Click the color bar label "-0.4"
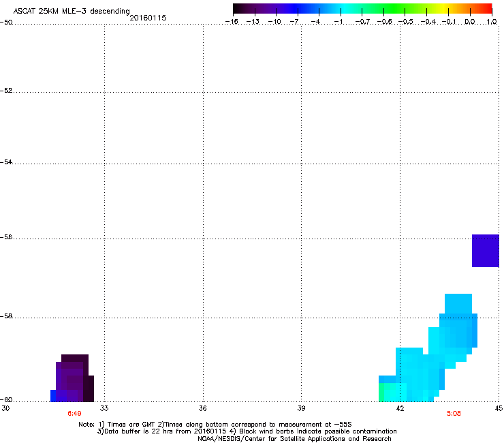Image resolution: width=504 pixels, height=443 pixels. click(428, 22)
